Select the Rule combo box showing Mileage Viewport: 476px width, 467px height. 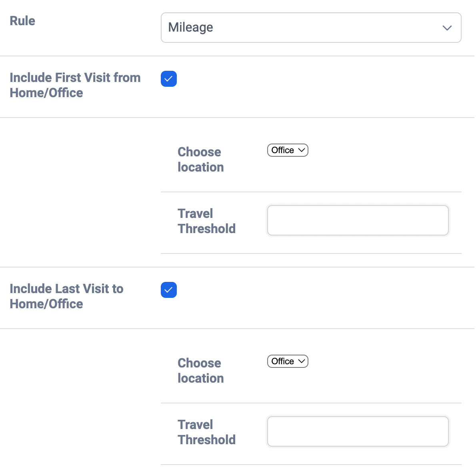point(311,27)
